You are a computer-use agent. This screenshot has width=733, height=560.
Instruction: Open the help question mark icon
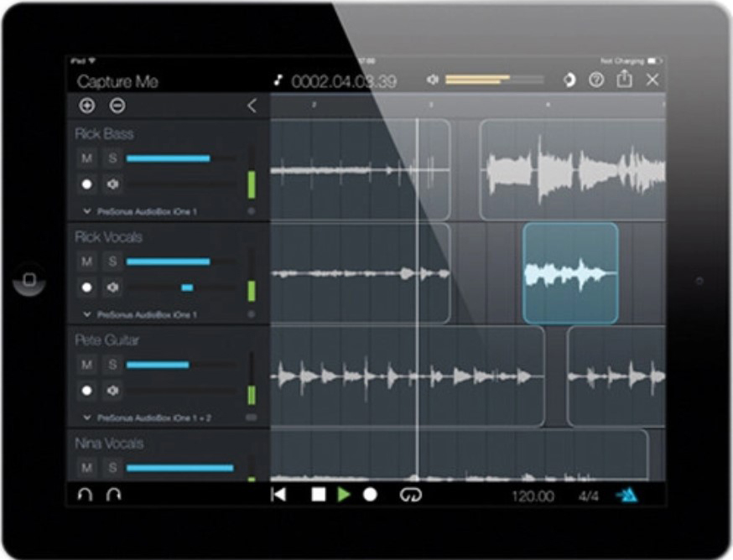point(597,80)
